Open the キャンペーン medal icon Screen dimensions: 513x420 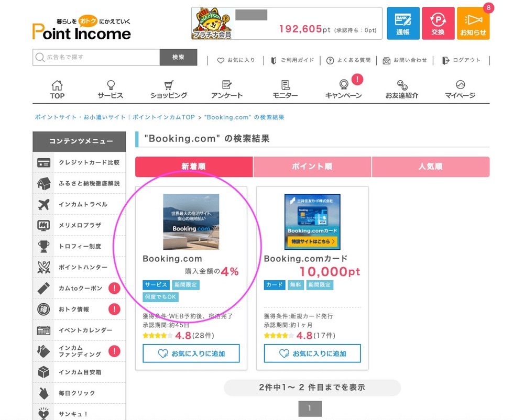(x=343, y=89)
